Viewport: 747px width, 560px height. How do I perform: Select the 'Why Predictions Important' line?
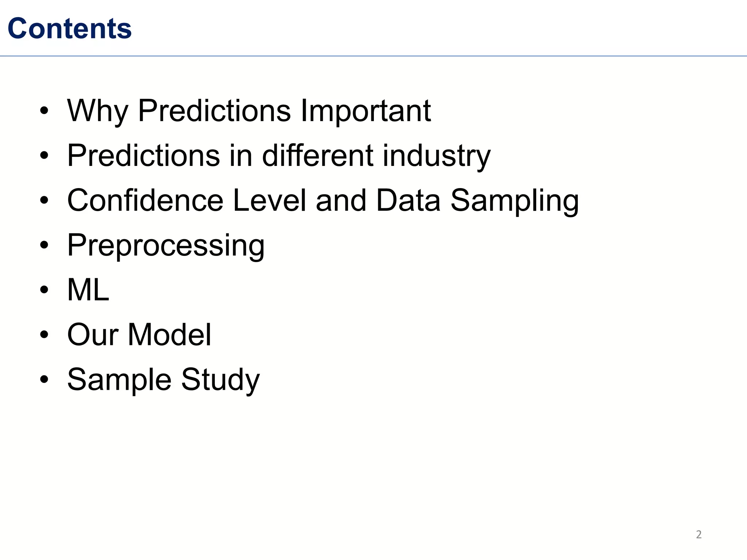click(x=249, y=110)
